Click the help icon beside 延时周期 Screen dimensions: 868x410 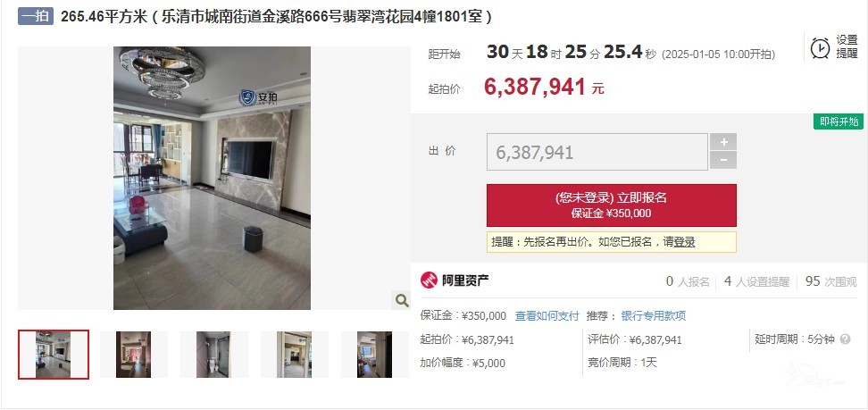pos(845,339)
